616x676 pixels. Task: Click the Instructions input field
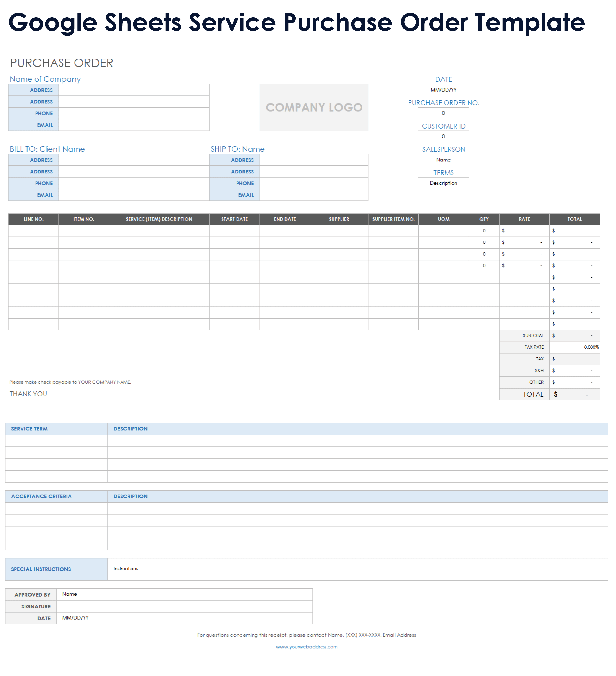click(x=358, y=569)
